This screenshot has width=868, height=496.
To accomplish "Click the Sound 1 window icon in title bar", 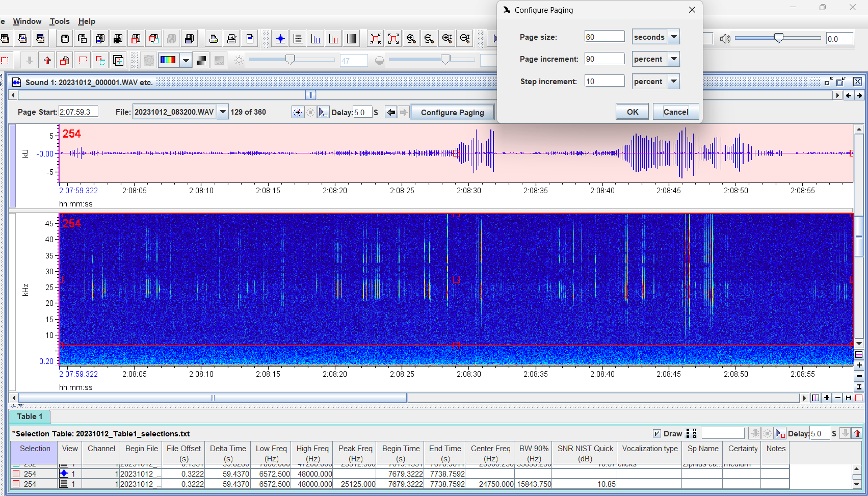I will pyautogui.click(x=16, y=82).
